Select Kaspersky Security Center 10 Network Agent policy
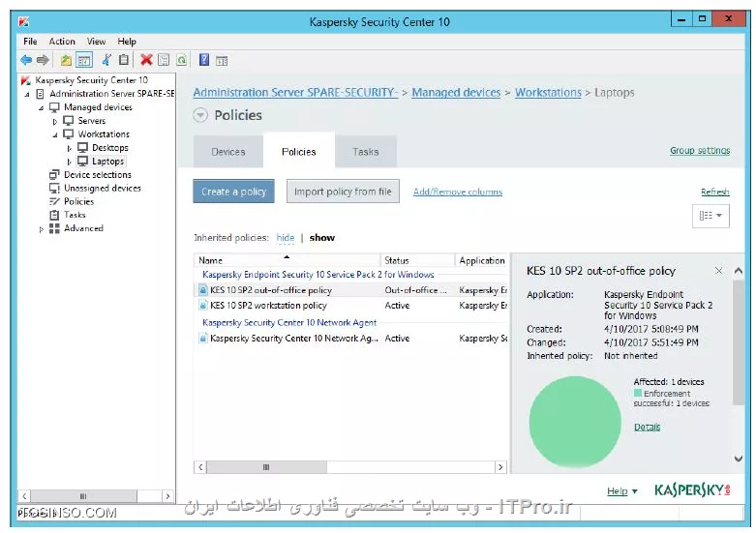The image size is (756, 533). point(351,339)
